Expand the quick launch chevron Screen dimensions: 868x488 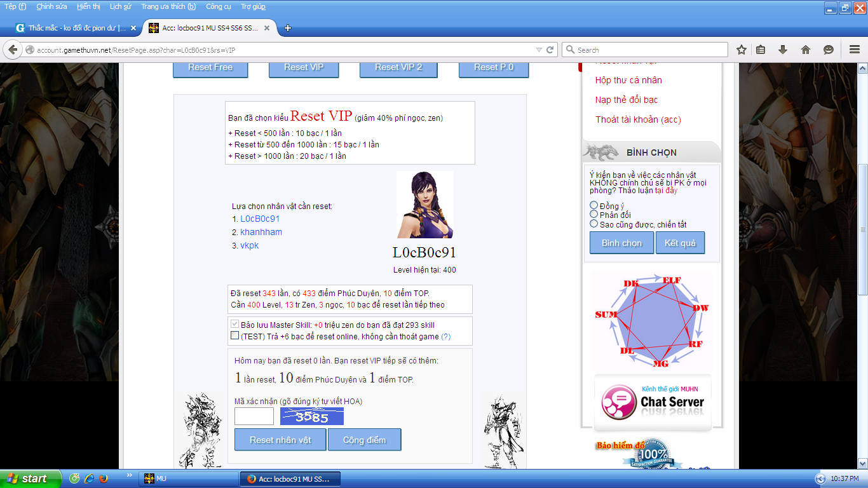pyautogui.click(x=130, y=475)
